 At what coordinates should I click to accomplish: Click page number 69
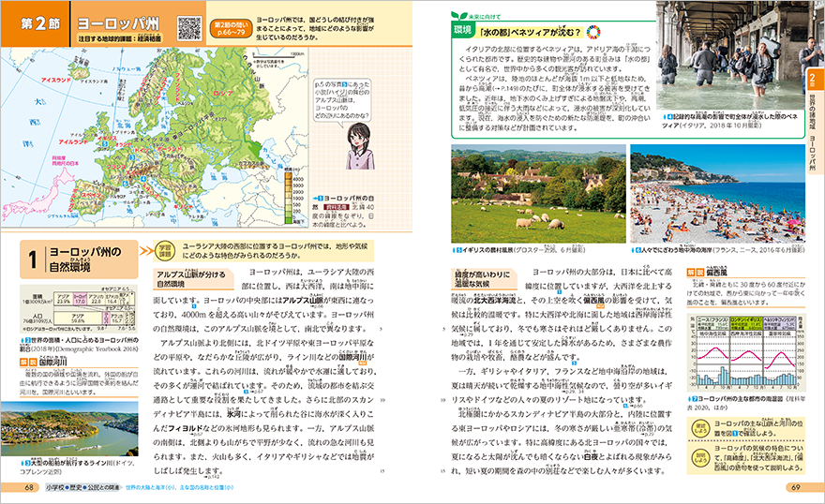(x=795, y=488)
